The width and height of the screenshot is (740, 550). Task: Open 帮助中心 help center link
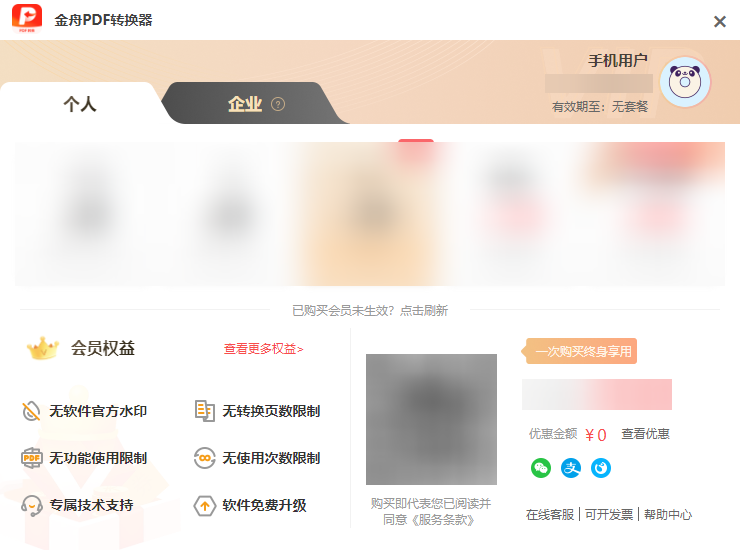coord(668,515)
